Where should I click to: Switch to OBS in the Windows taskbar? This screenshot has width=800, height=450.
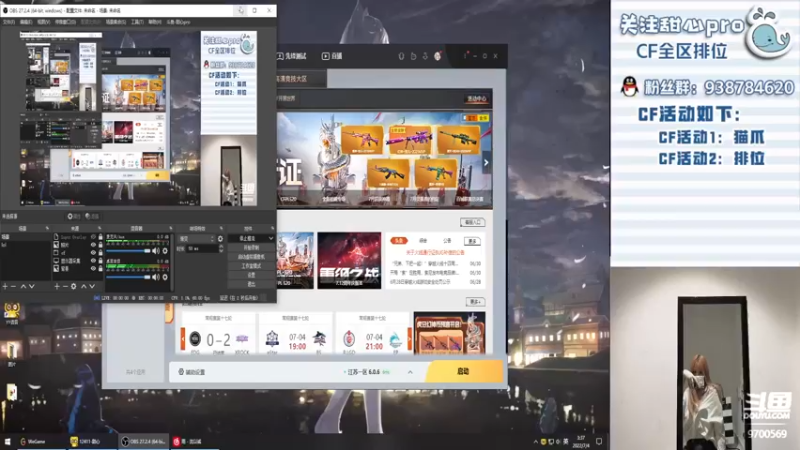click(x=144, y=441)
